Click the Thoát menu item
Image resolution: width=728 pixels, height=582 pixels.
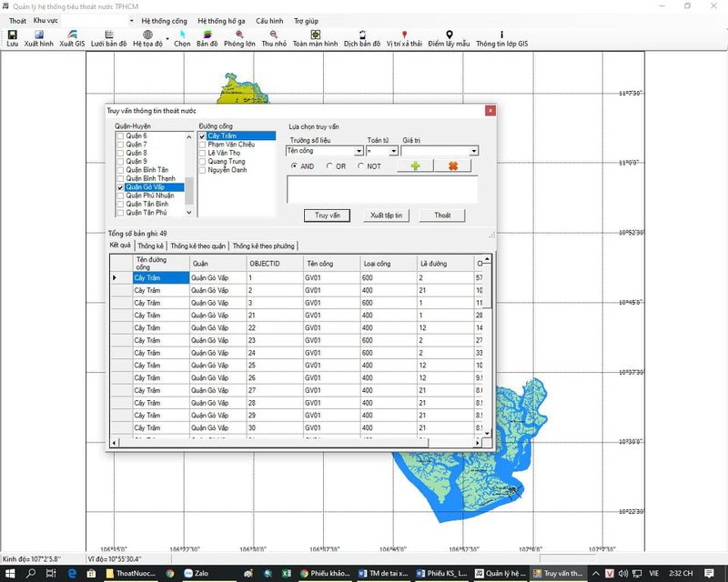click(17, 21)
